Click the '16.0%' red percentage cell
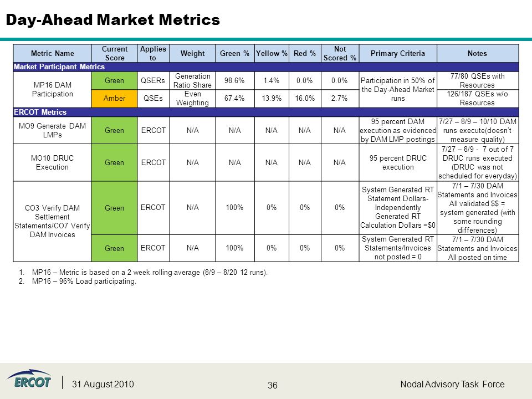The width and height of the screenshot is (532, 399). 305,99
